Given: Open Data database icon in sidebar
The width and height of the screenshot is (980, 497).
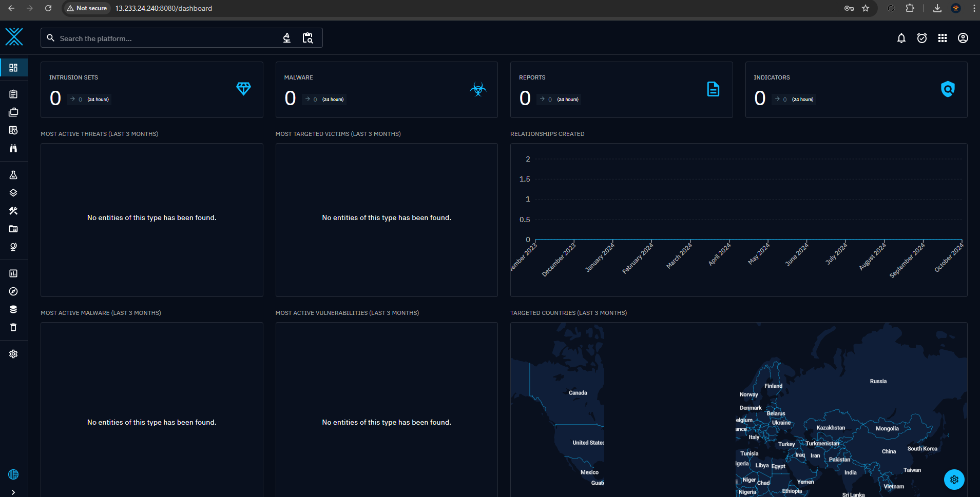Looking at the screenshot, I should coord(13,309).
